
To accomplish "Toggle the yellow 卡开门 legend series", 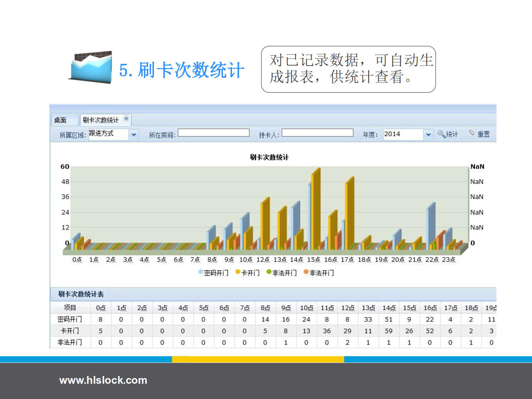I will click(x=248, y=273).
